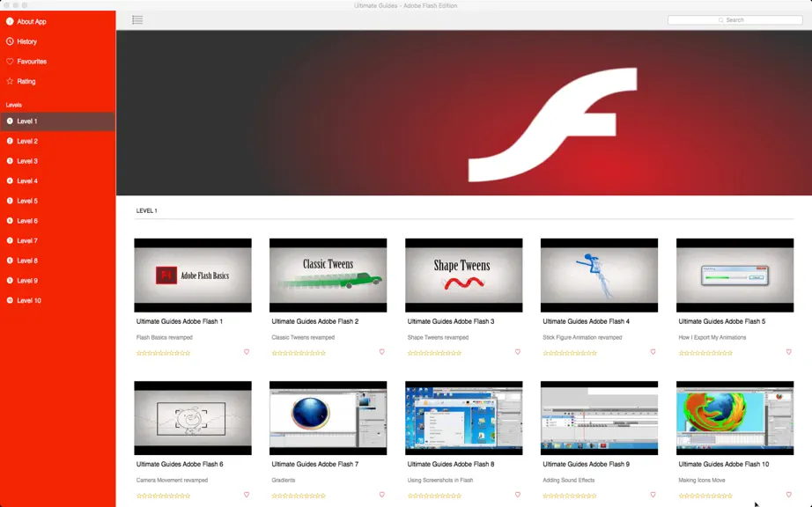Toggle favourite heart for Adobe Flash 5
Image resolution: width=812 pixels, height=507 pixels.
coord(789,352)
